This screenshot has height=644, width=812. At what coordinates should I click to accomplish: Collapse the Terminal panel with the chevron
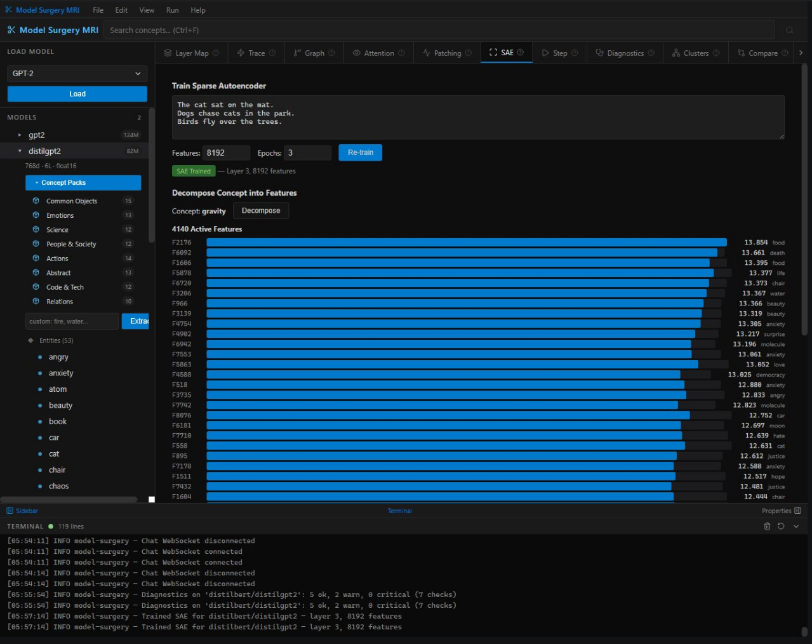pos(795,526)
